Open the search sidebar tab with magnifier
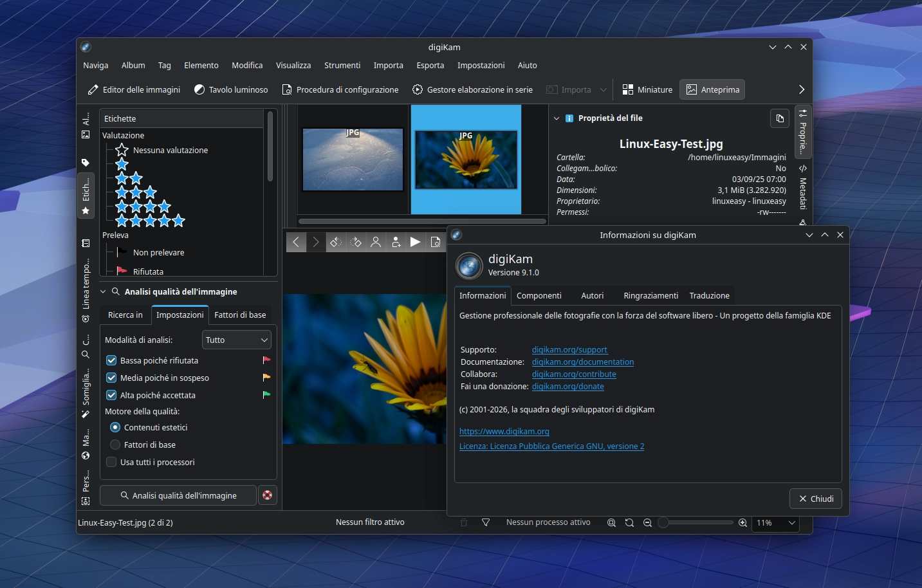Image resolution: width=922 pixels, height=588 pixels. point(86,347)
